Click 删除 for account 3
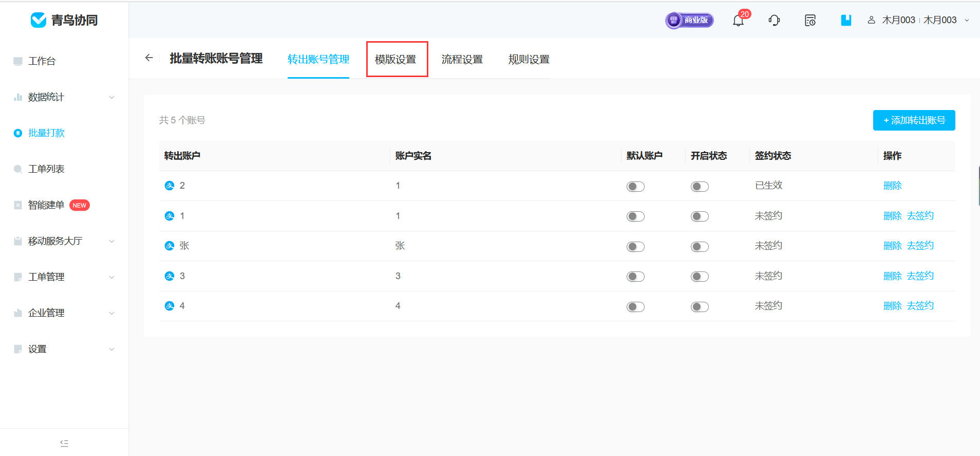 click(x=893, y=276)
